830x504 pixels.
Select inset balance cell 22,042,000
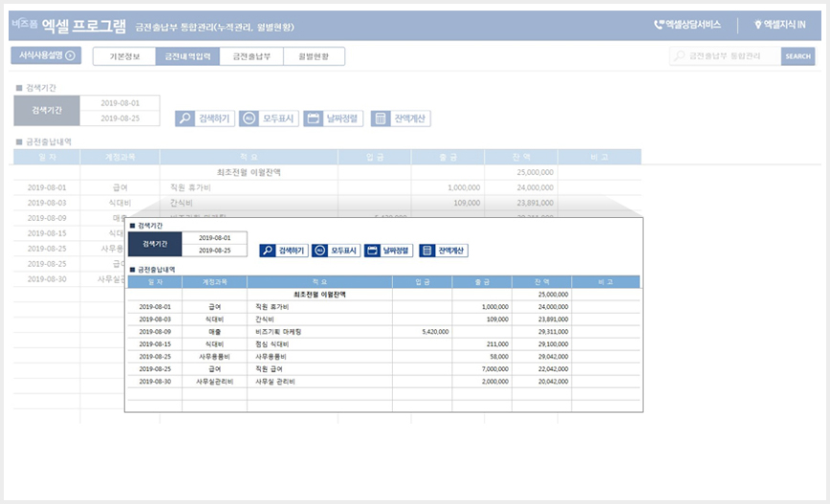point(542,369)
